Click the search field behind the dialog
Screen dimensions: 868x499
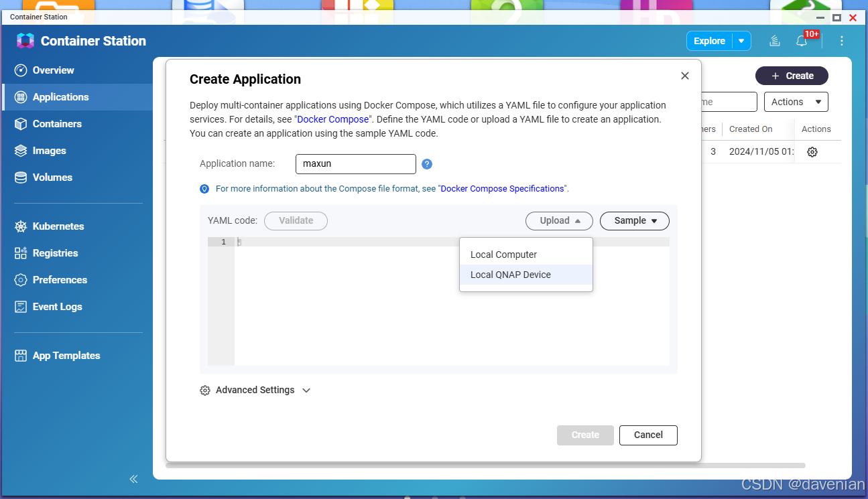tap(729, 102)
